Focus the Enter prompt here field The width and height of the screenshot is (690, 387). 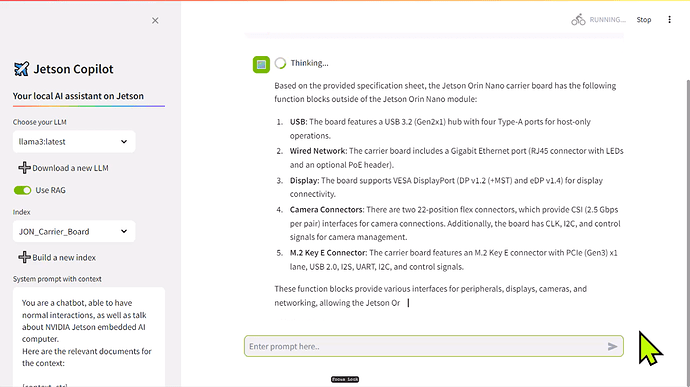coord(427,346)
